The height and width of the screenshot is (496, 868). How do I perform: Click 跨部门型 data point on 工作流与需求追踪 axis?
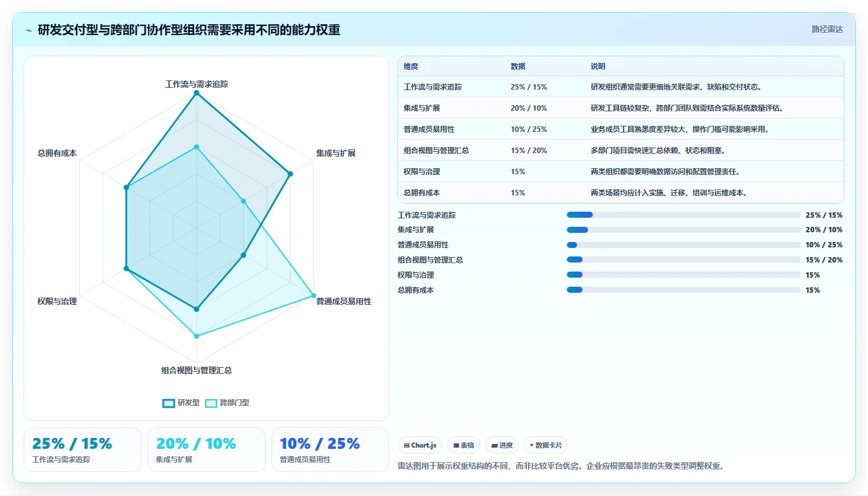tap(197, 147)
